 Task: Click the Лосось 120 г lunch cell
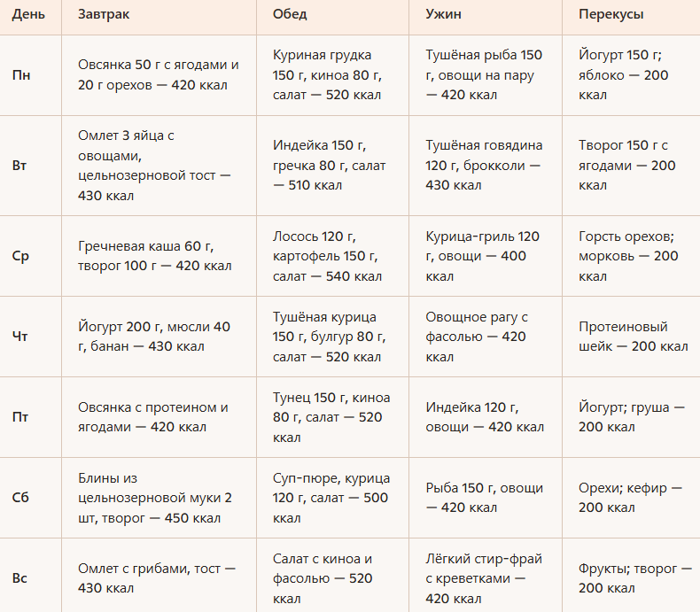tap(332, 256)
